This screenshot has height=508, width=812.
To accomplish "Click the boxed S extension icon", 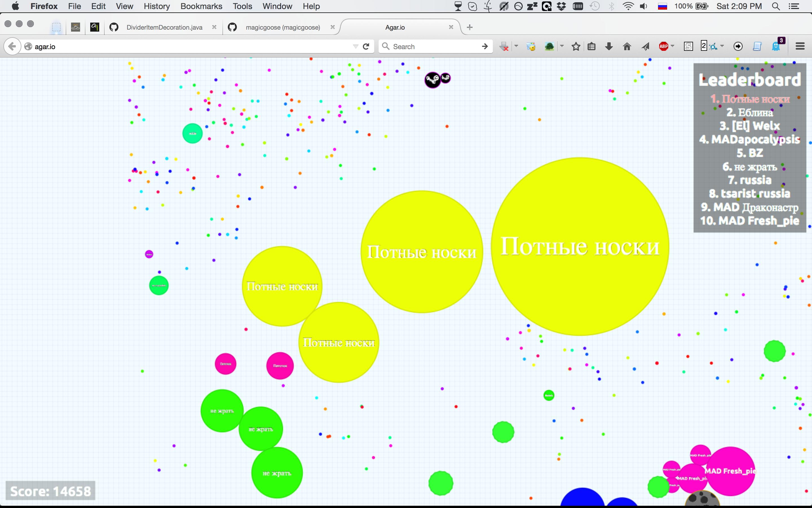I will [x=688, y=46].
